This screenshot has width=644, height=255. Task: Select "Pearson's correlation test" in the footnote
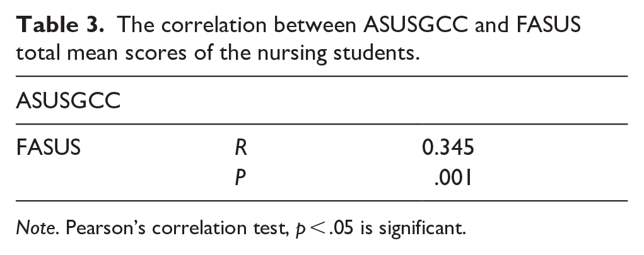pyautogui.click(x=180, y=229)
